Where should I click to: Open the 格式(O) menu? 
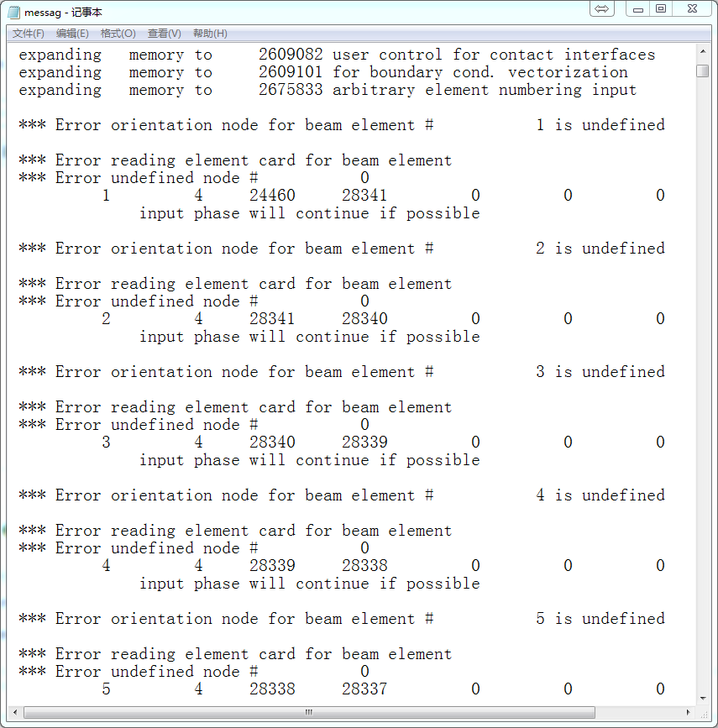coord(118,34)
